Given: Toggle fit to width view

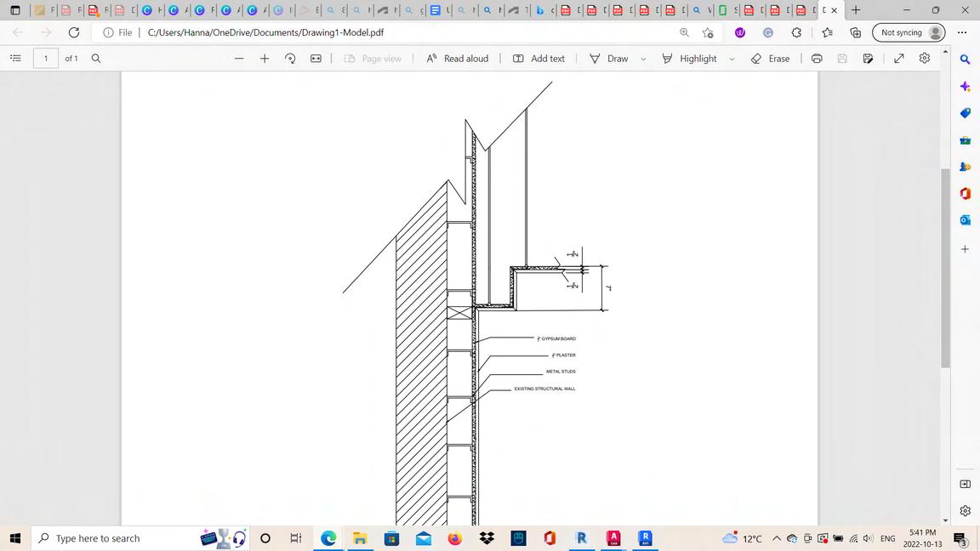Looking at the screenshot, I should point(316,59).
